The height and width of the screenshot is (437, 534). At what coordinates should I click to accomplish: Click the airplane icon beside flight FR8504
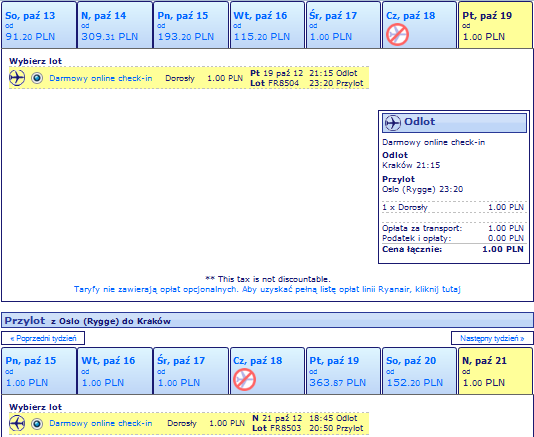(17, 78)
